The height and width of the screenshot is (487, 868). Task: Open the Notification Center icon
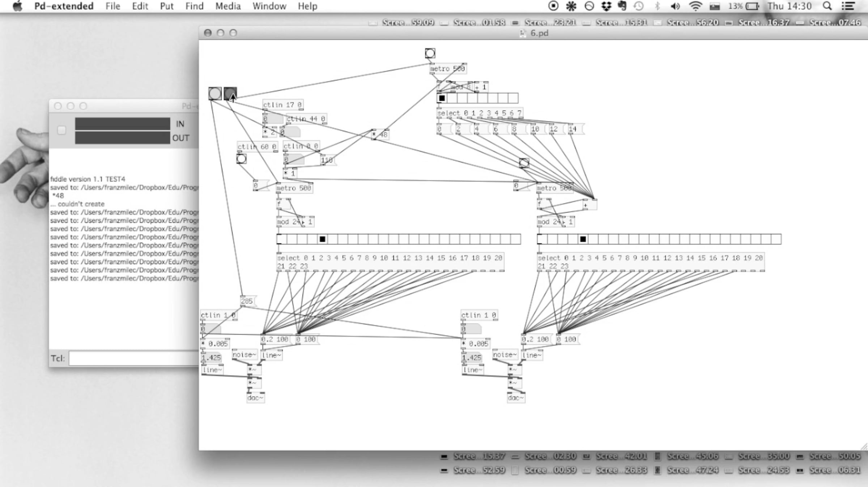(848, 6)
